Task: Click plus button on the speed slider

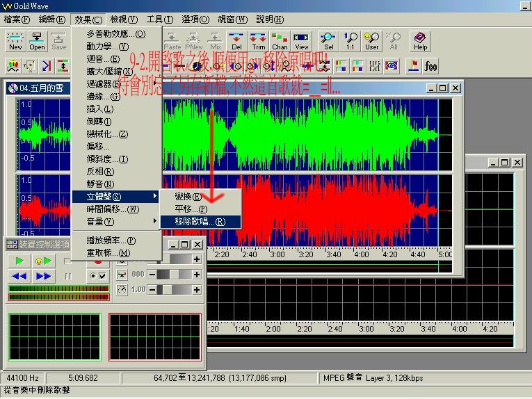Action: 197,289
